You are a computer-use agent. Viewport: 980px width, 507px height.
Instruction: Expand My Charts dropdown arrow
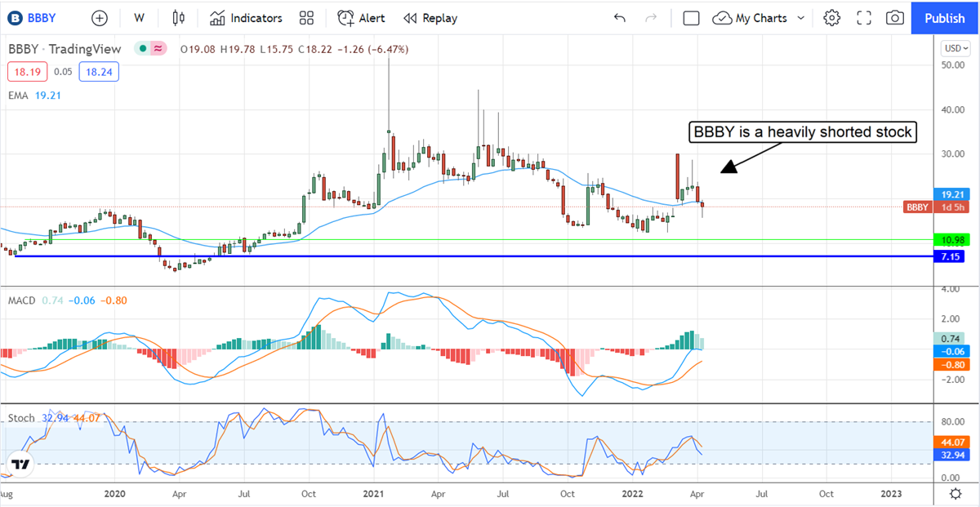point(800,18)
